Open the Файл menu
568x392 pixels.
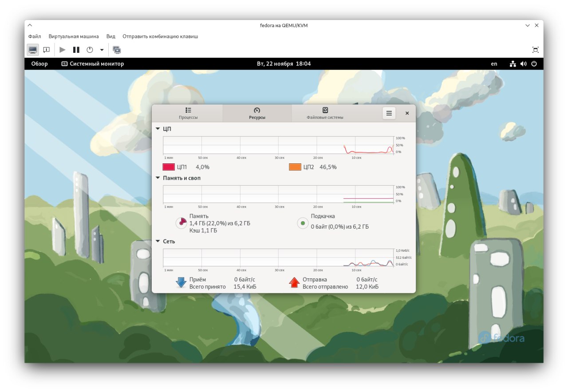tap(35, 36)
